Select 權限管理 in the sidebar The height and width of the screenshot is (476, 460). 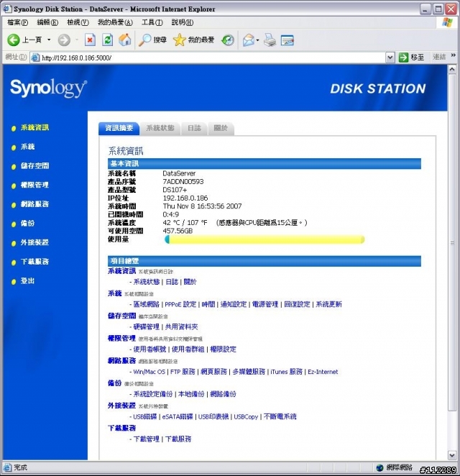(x=34, y=185)
